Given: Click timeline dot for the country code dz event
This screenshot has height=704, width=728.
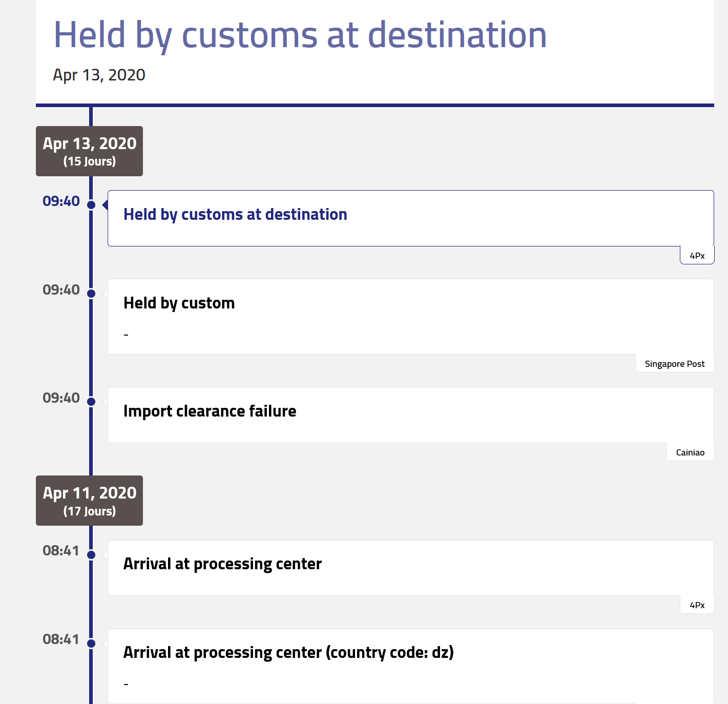Looking at the screenshot, I should point(91,644).
